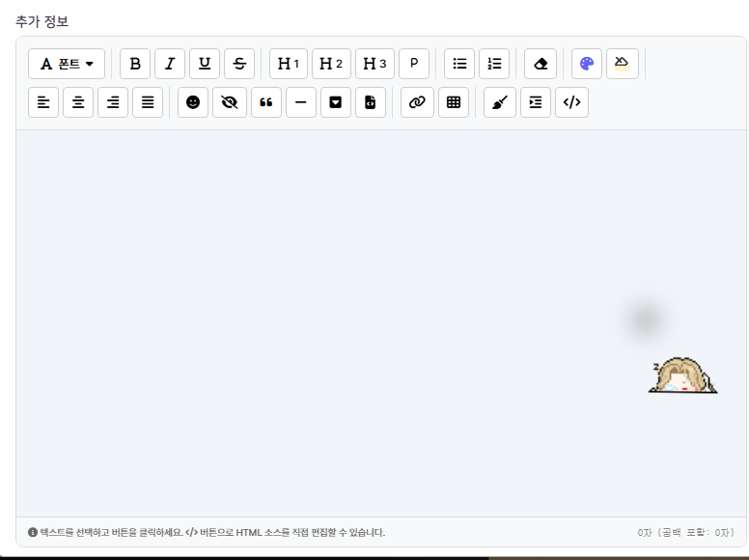Toggle underline formatting
Screen dimensions: 749x560
205,64
